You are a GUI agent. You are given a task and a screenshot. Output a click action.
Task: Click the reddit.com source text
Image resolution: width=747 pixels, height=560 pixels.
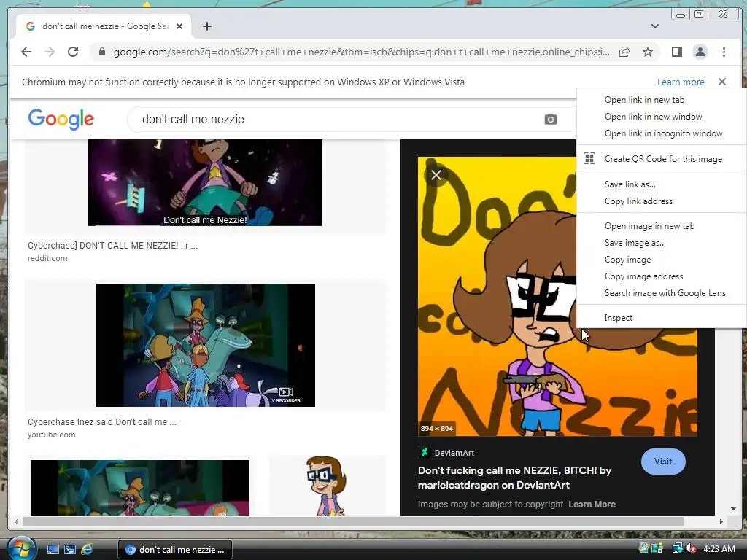pyautogui.click(x=47, y=258)
